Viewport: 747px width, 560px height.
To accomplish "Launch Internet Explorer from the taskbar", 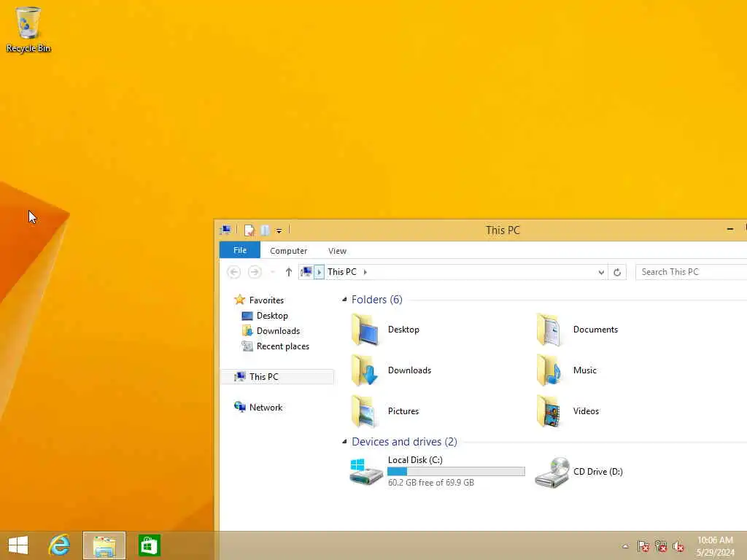I will tap(59, 545).
